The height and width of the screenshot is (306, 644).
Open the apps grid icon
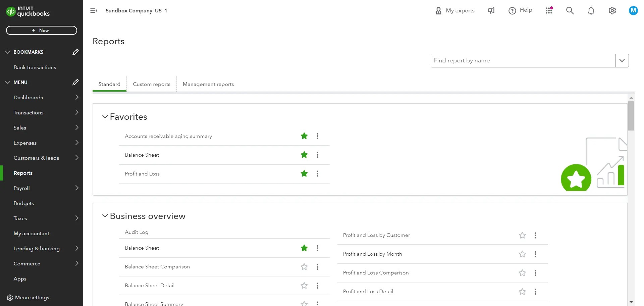[x=549, y=11]
